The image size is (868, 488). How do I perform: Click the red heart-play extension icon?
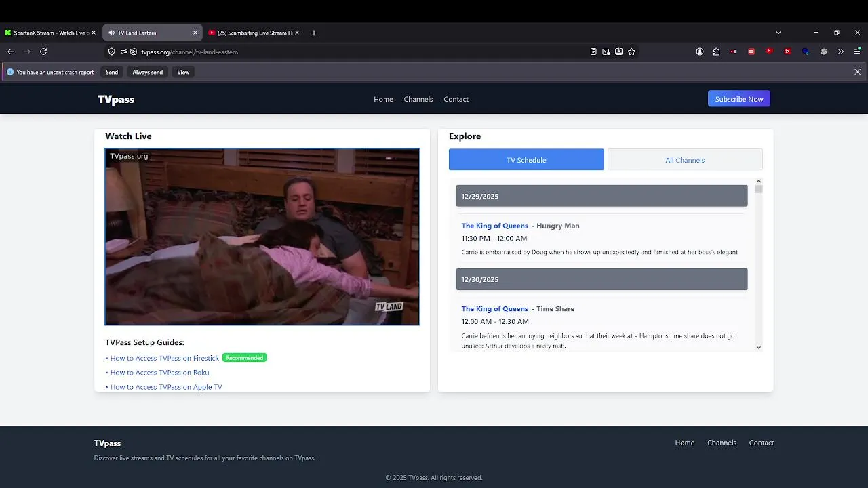769,51
